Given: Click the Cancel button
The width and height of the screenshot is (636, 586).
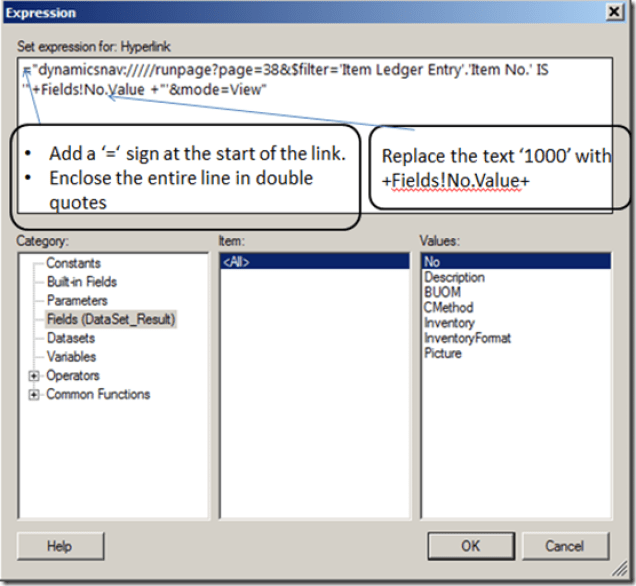Looking at the screenshot, I should pyautogui.click(x=564, y=546).
